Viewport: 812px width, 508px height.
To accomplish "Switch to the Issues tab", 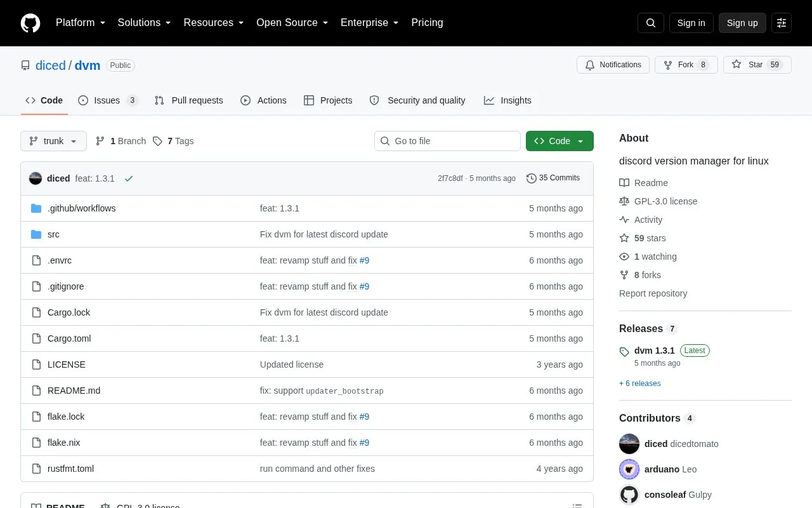I will click(108, 100).
